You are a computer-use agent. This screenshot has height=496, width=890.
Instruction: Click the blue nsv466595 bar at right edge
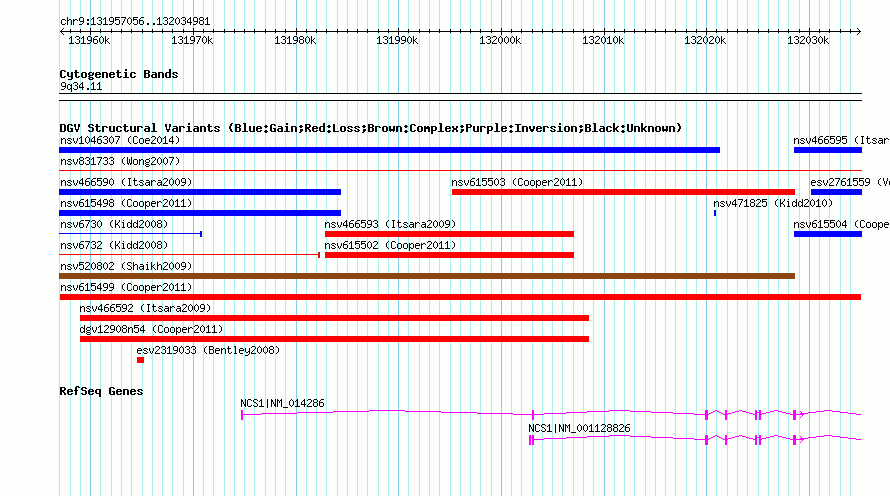coord(828,150)
